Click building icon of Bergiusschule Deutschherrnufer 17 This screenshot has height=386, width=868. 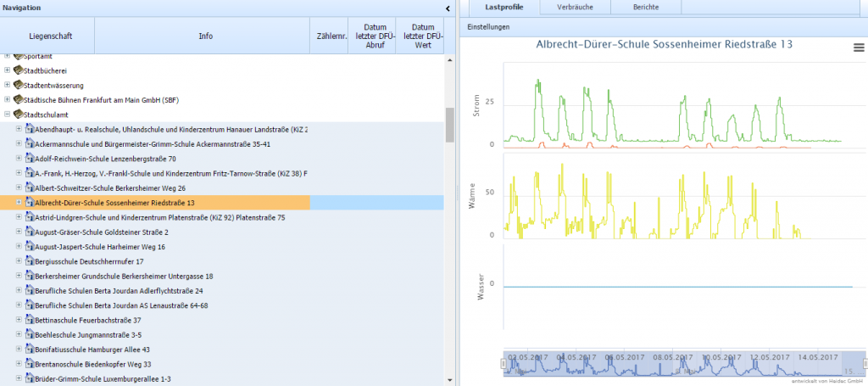coord(30,261)
